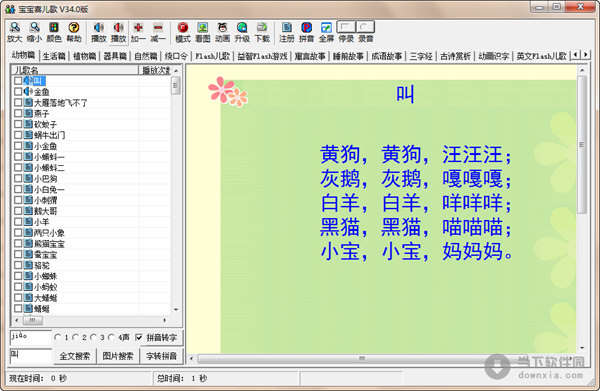This screenshot has height=391, width=600.
Task: Select tone radio button 2
Action: (75, 337)
